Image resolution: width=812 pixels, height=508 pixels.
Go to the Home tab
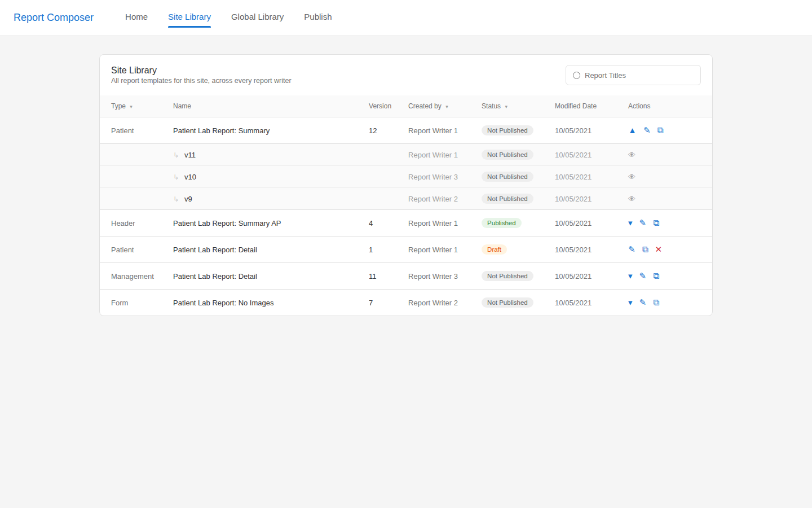click(136, 17)
